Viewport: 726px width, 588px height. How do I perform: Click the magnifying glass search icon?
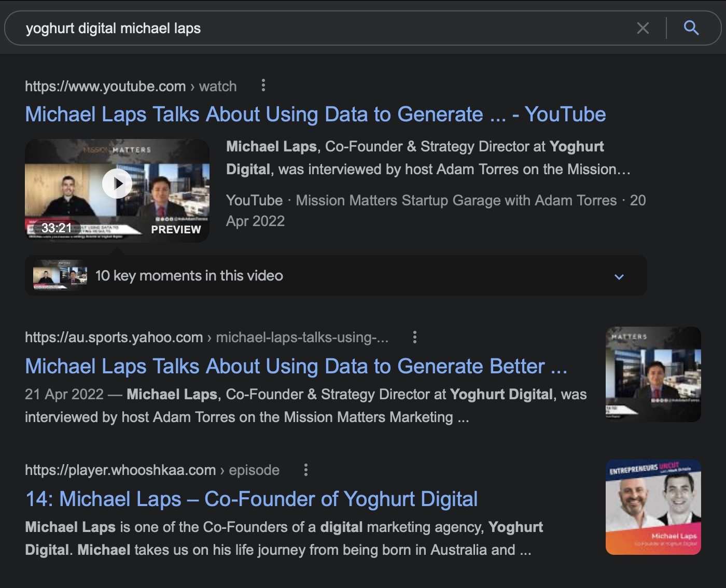point(691,28)
